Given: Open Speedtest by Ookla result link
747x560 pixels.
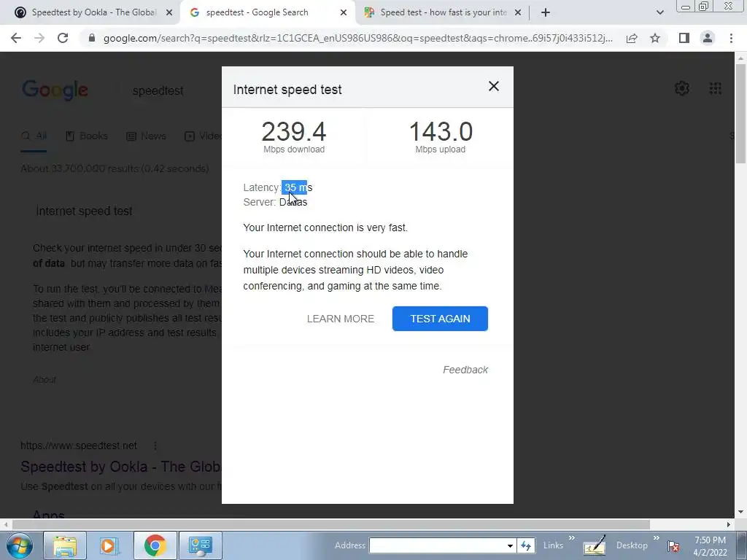Looking at the screenshot, I should tap(120, 467).
